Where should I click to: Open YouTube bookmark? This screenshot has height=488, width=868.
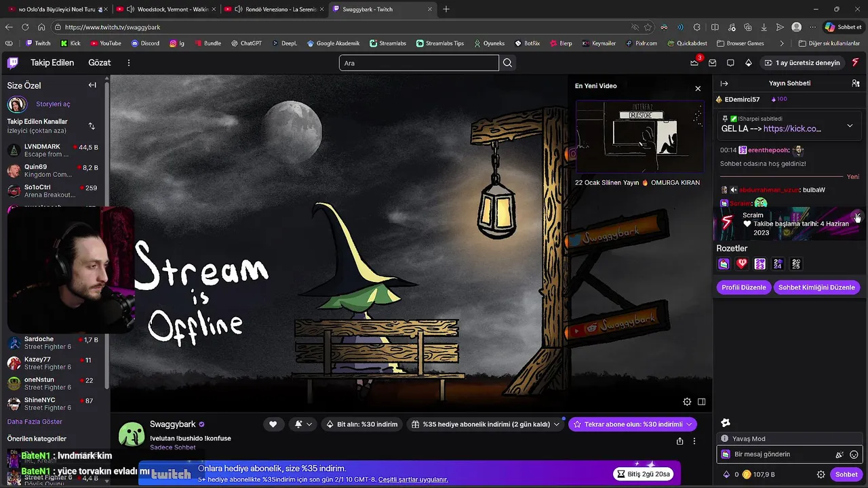(x=105, y=43)
